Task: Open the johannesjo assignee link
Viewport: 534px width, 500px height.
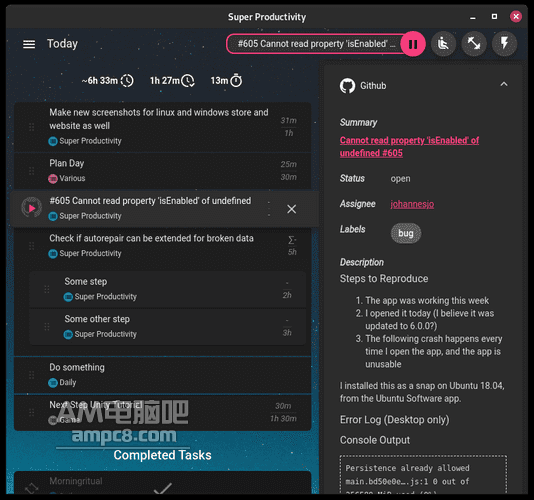Action: (x=412, y=204)
